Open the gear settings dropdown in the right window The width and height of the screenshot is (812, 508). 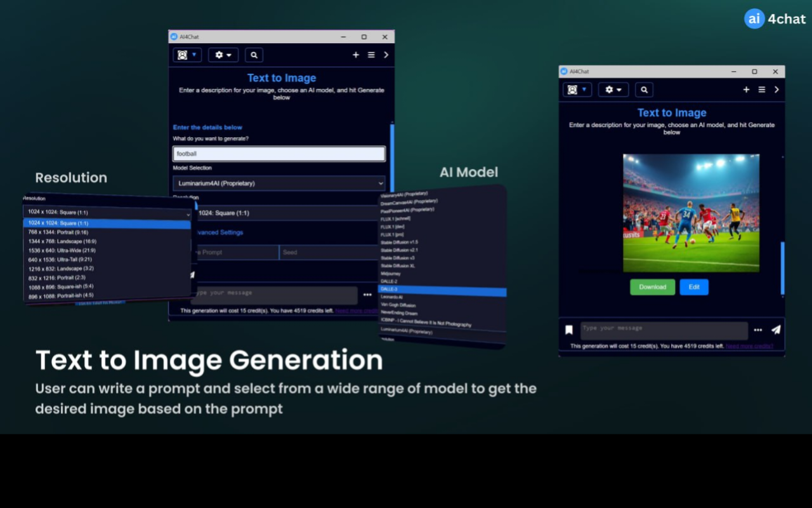tap(613, 90)
